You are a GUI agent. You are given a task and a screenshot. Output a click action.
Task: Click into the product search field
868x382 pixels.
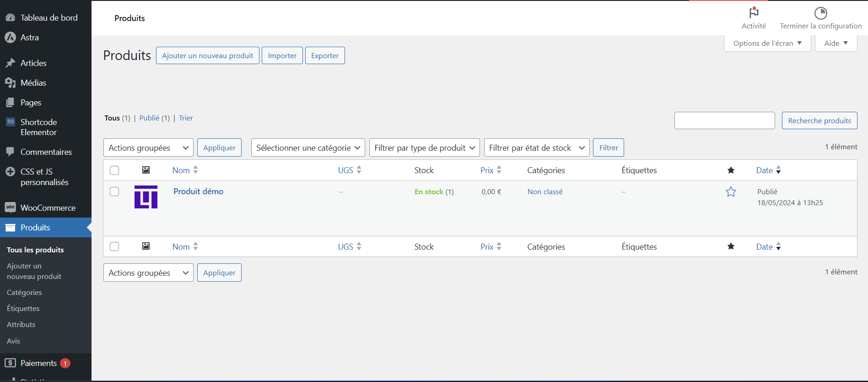[x=724, y=120]
